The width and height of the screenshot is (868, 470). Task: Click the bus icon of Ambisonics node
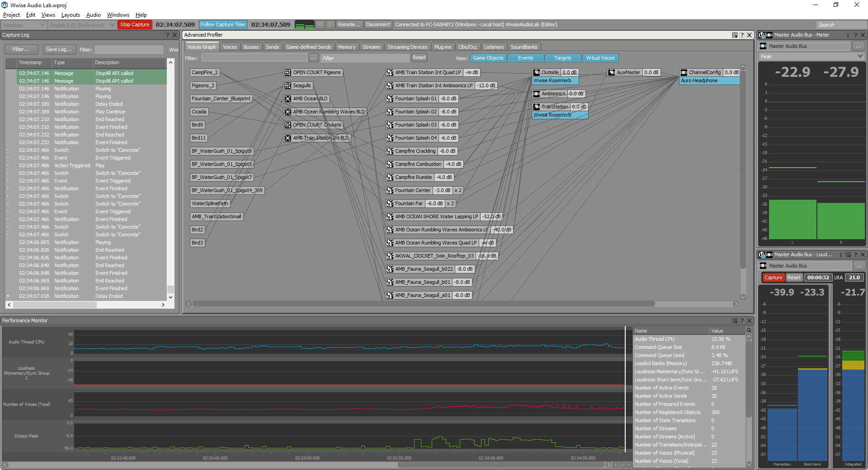point(537,94)
